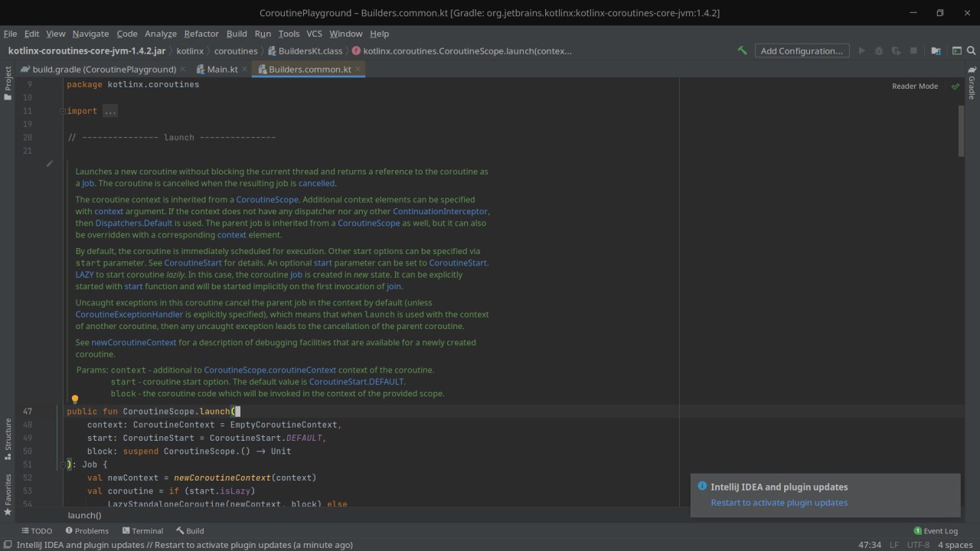This screenshot has height=551, width=980.
Task: Open the Analyze menu
Action: click(160, 34)
